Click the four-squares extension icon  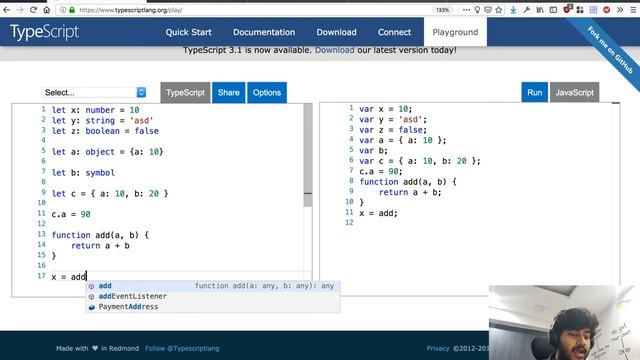[580, 10]
